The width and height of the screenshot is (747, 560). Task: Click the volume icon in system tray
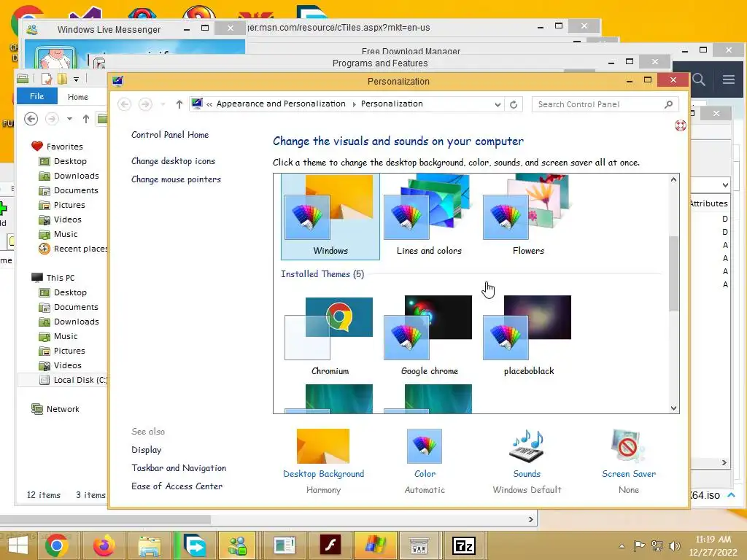674,545
